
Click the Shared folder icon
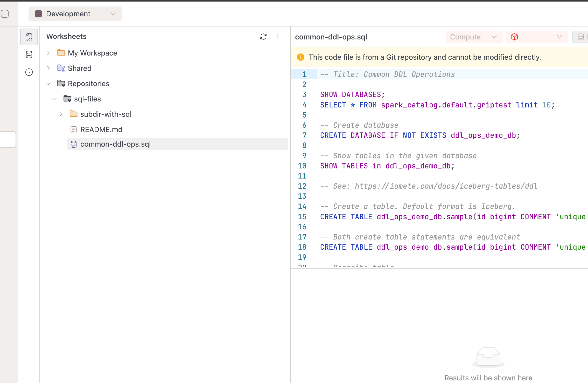click(x=61, y=68)
